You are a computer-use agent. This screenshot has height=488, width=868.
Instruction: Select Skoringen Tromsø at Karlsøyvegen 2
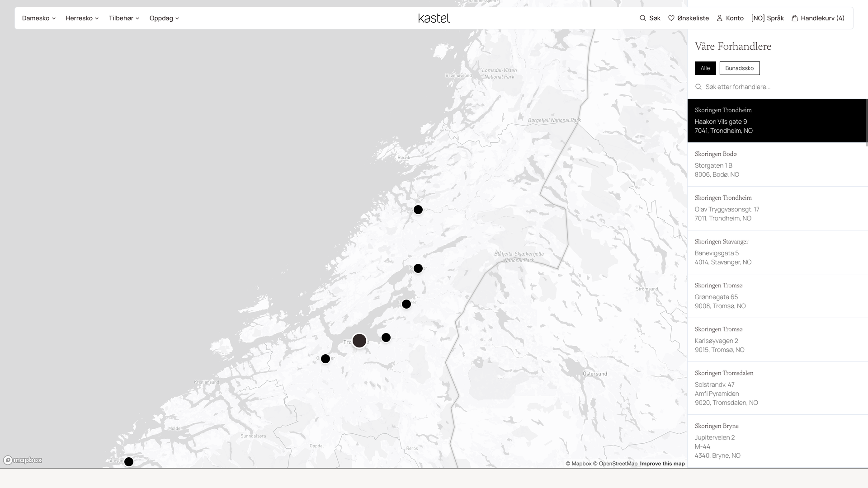tap(778, 340)
